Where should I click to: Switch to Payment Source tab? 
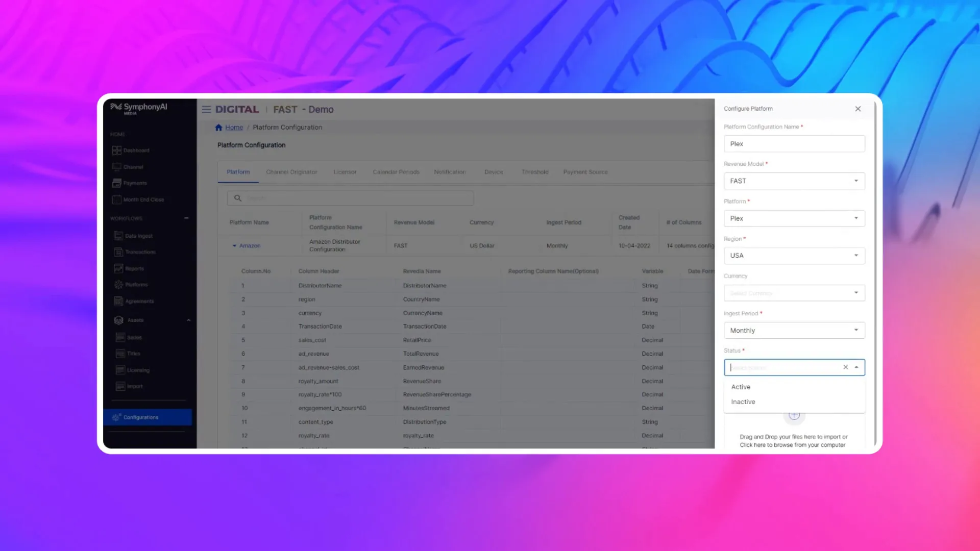[x=585, y=172]
